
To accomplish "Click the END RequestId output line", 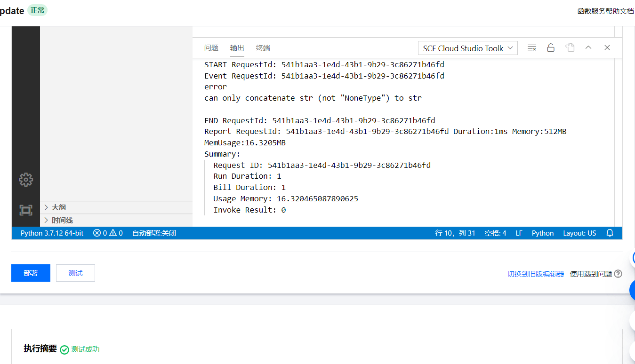I will tap(320, 120).
